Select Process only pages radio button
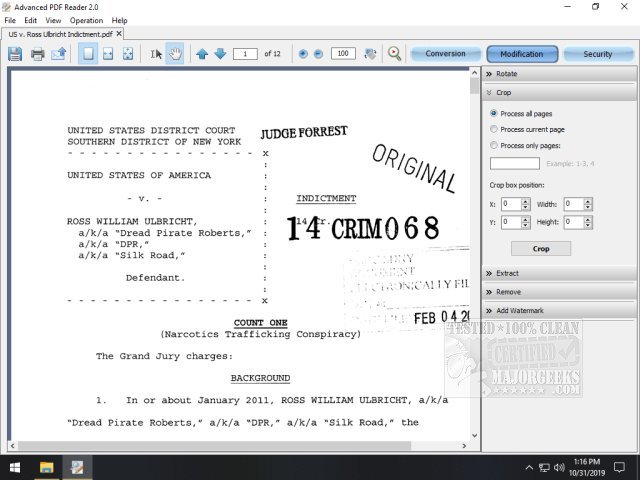 493,145
